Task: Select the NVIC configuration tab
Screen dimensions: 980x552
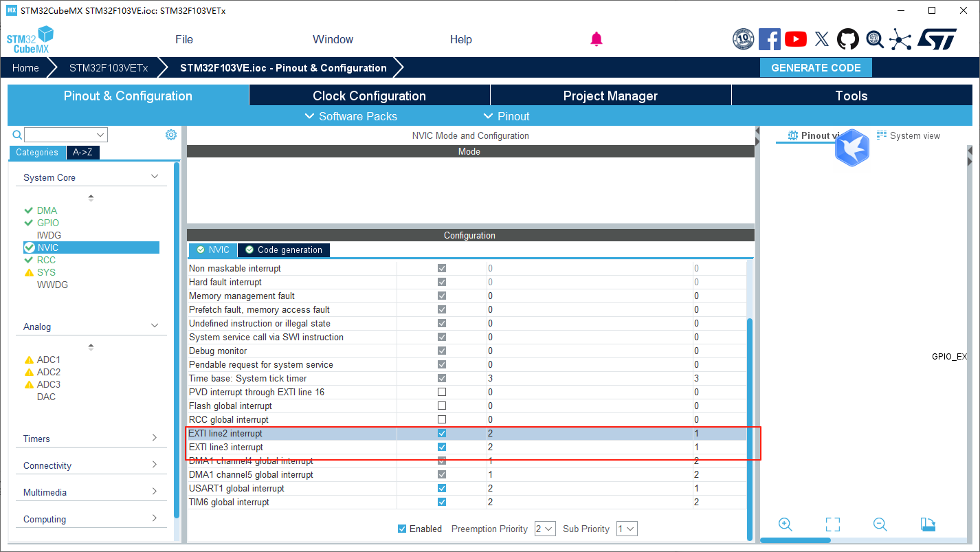Action: [x=213, y=250]
